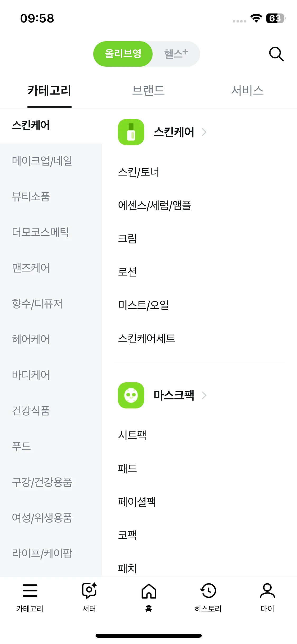This screenshot has height=644, width=297.
Task: Expand the 스킨케어 heading chevron
Action: point(204,132)
